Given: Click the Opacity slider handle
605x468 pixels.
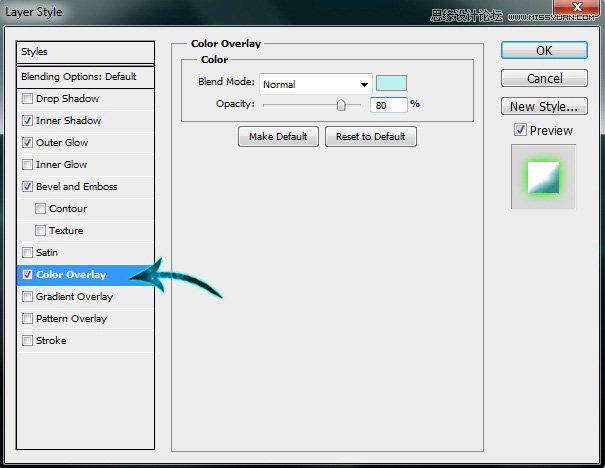Looking at the screenshot, I should [342, 104].
